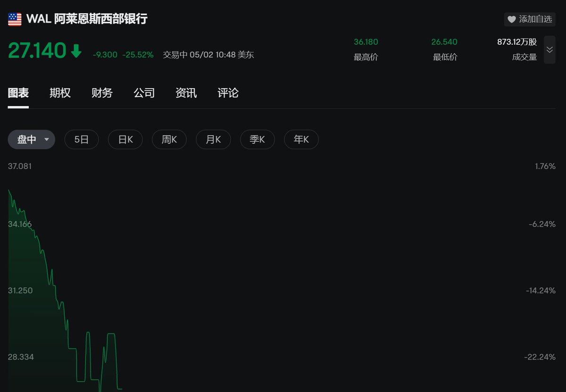Viewport: 566px width, 392px height.
Task: Open the 评论 tab
Action: [x=228, y=93]
